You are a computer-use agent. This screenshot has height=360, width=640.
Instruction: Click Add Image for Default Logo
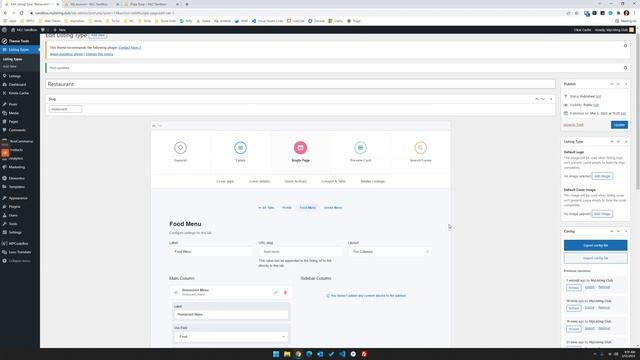[x=602, y=176]
